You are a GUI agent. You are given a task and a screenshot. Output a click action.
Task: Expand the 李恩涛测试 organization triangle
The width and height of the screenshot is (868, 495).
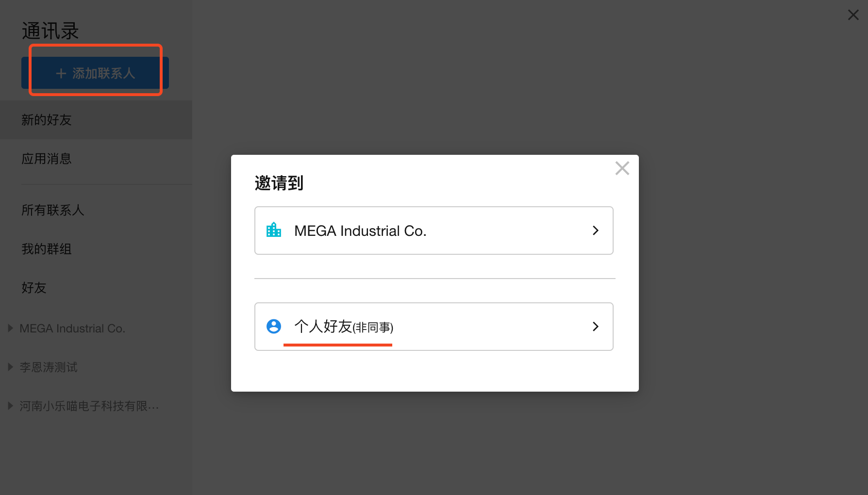10,367
